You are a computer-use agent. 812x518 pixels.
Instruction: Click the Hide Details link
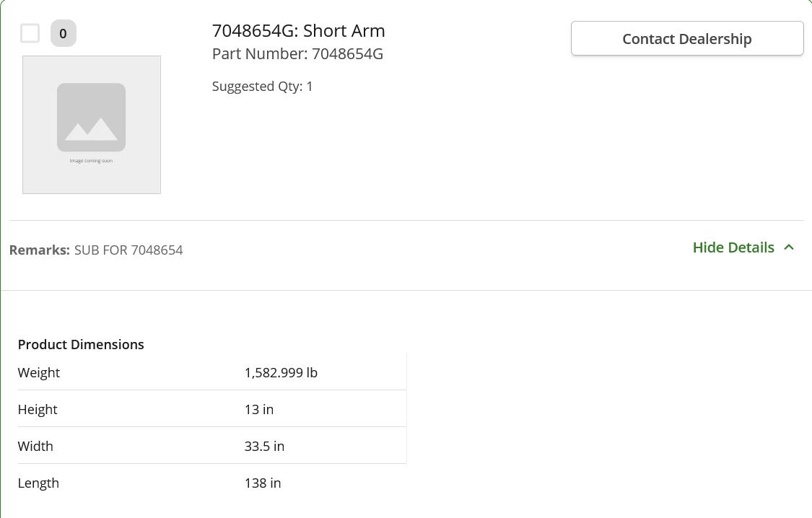point(733,247)
